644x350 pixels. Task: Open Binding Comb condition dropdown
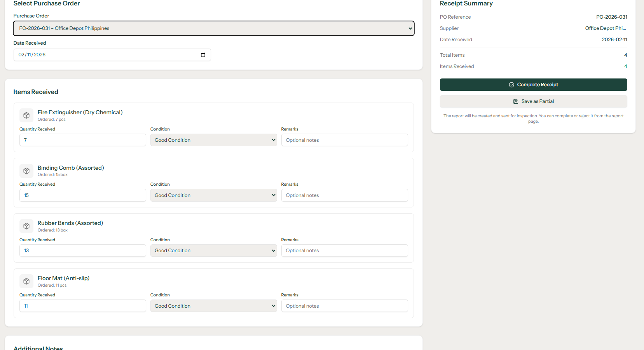[214, 195]
